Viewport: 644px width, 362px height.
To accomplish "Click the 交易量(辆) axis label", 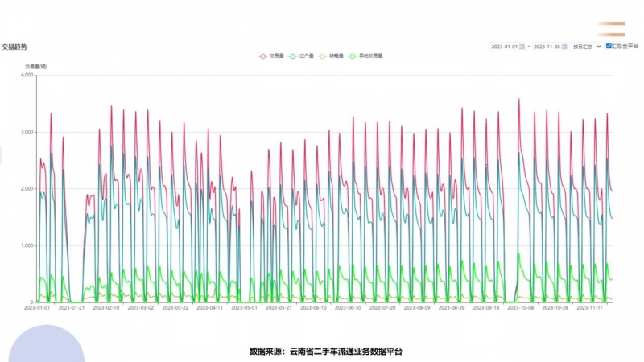I will pyautogui.click(x=35, y=67).
